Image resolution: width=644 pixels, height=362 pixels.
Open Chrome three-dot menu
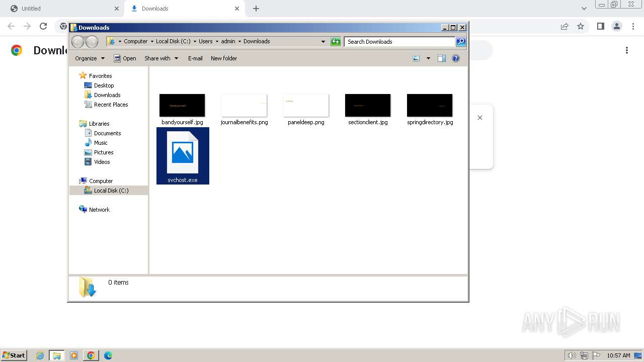pos(633,26)
